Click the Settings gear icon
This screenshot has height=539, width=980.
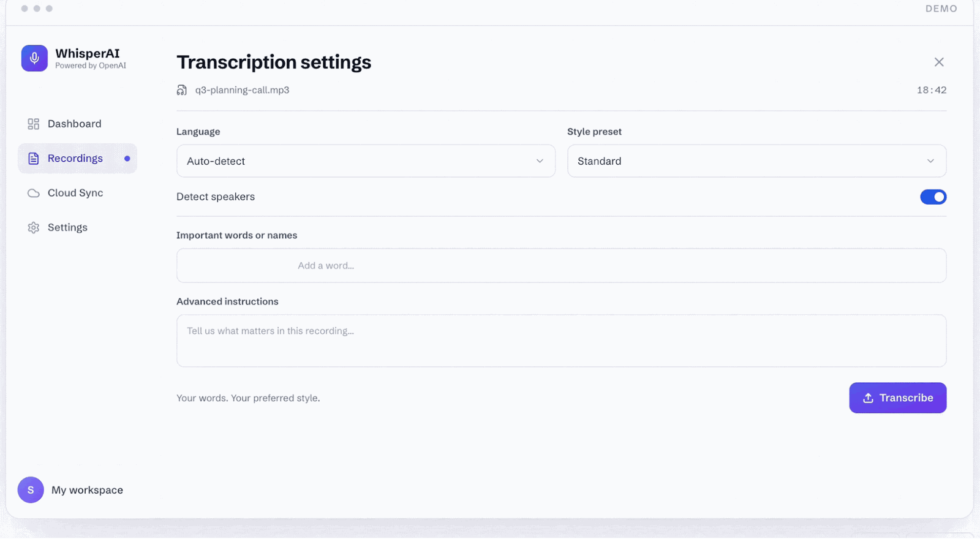click(34, 227)
